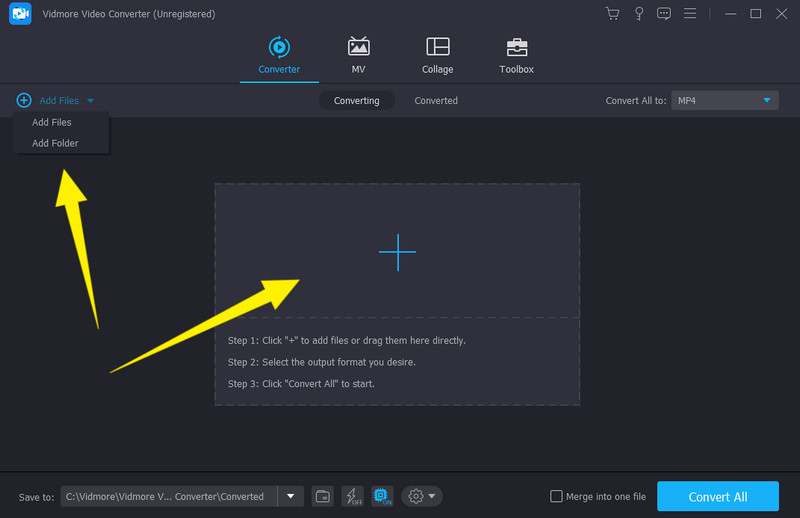The width and height of the screenshot is (800, 518).
Task: Click the key register icon
Action: click(x=638, y=14)
